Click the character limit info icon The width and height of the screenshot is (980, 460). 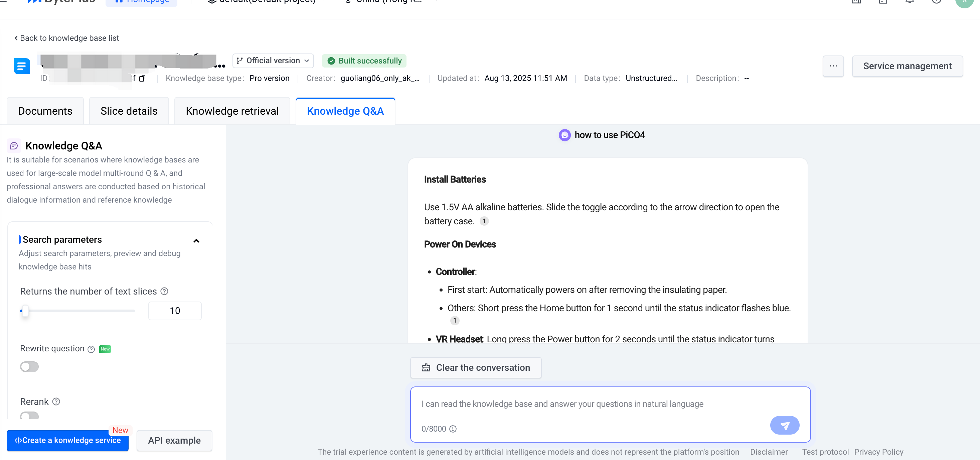(453, 429)
